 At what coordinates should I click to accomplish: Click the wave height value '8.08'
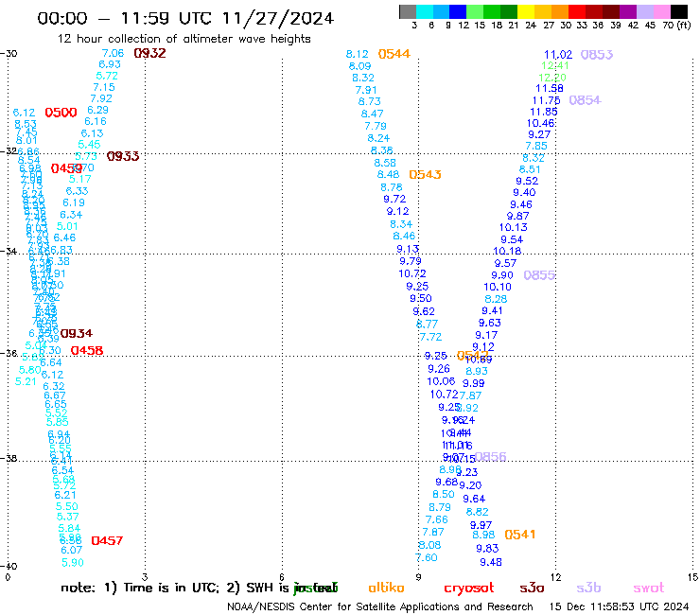[x=429, y=545]
